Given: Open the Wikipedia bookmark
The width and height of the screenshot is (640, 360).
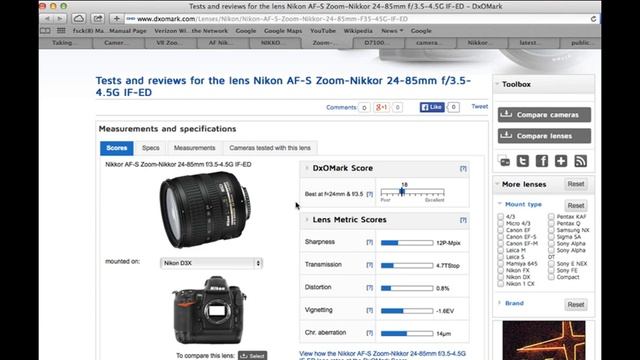Looking at the screenshot, I should pos(358,31).
